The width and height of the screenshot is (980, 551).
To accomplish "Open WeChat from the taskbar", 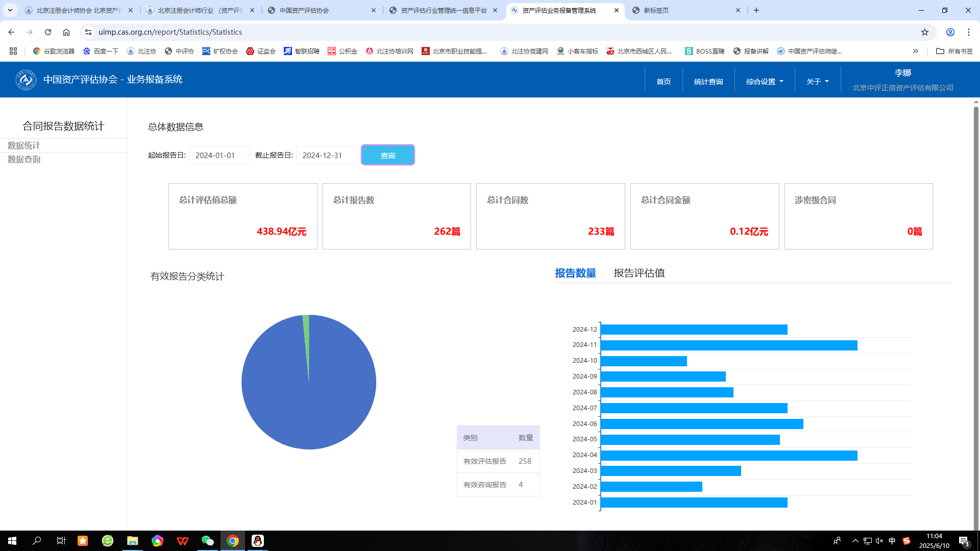I will [x=207, y=541].
